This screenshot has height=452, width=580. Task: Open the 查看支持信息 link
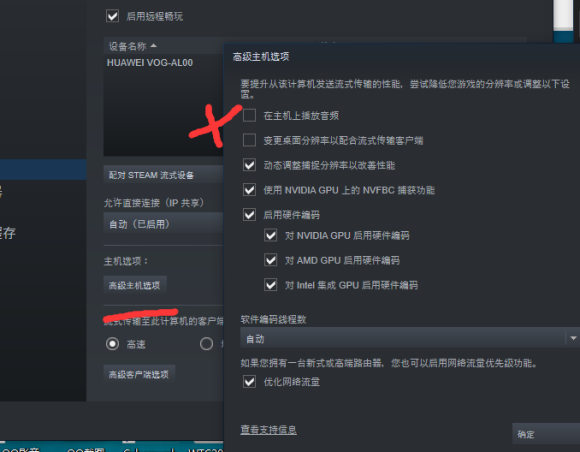pyautogui.click(x=269, y=430)
